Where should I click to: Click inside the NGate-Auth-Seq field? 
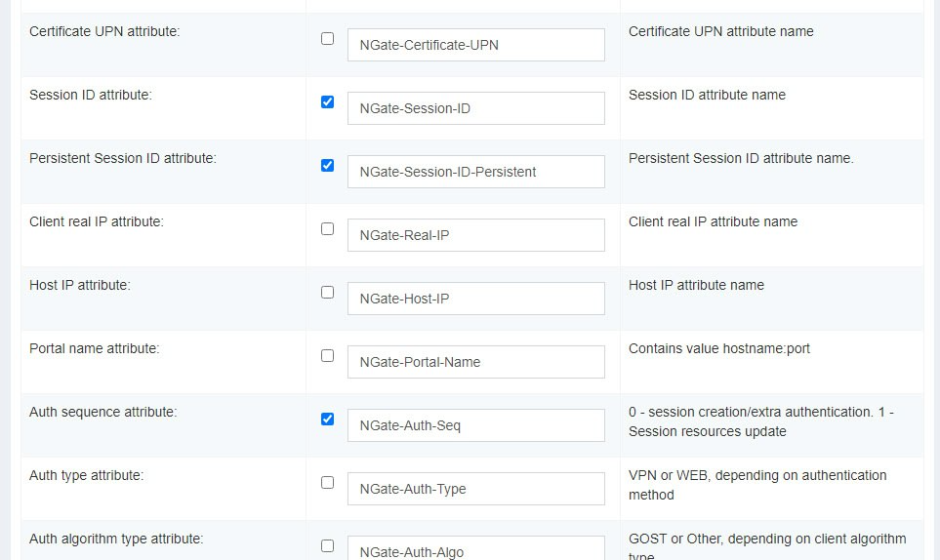point(475,425)
